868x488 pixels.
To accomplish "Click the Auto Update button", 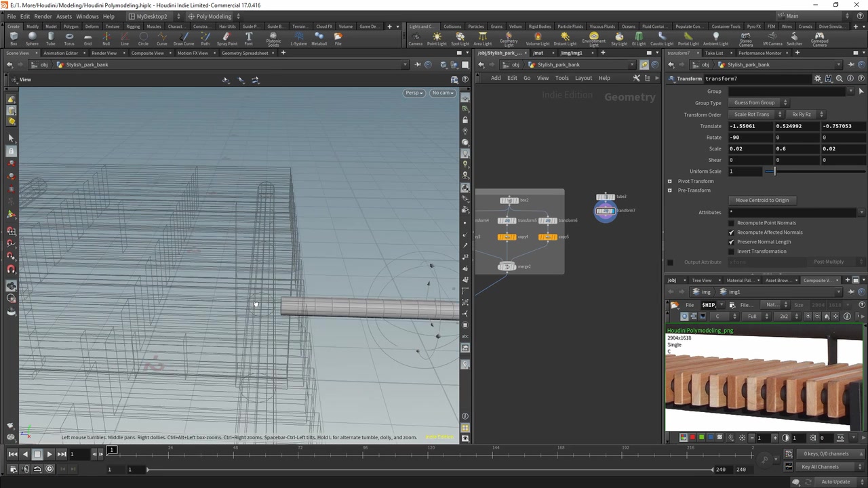I will point(835,482).
